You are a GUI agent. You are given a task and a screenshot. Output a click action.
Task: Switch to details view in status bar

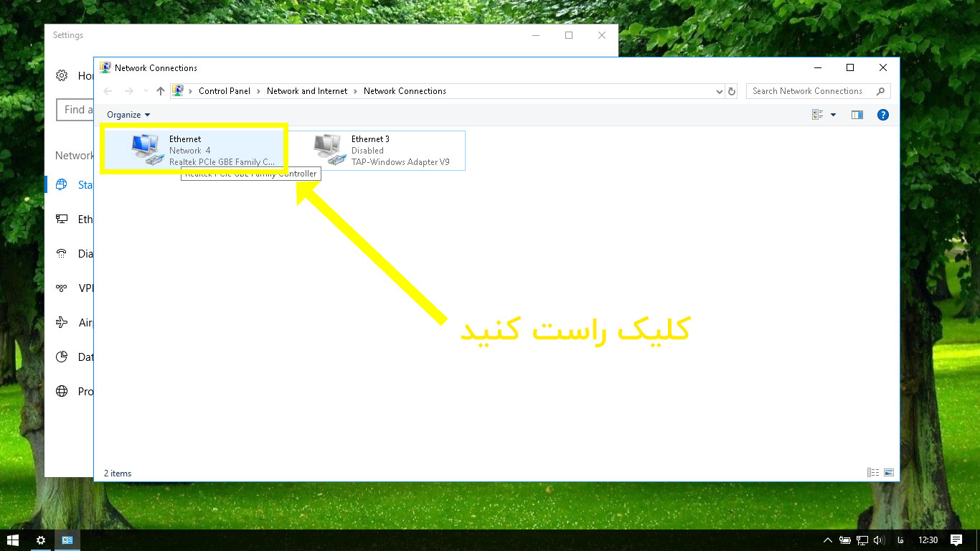point(873,473)
